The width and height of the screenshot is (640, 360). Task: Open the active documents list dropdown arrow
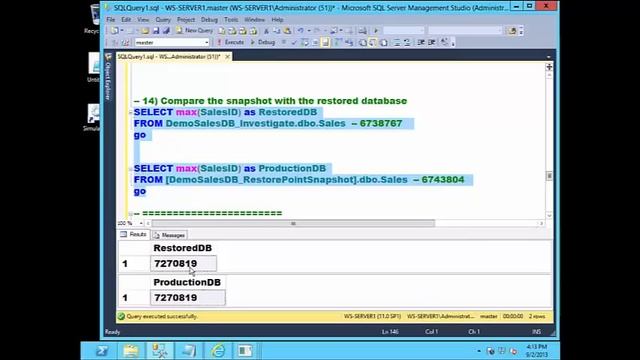pyautogui.click(x=549, y=57)
